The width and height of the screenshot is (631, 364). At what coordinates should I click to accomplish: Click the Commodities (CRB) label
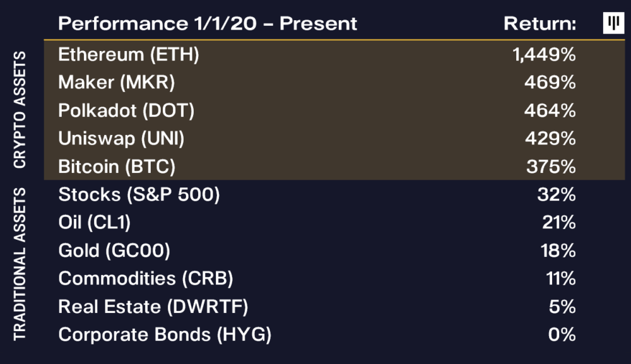[x=146, y=278]
